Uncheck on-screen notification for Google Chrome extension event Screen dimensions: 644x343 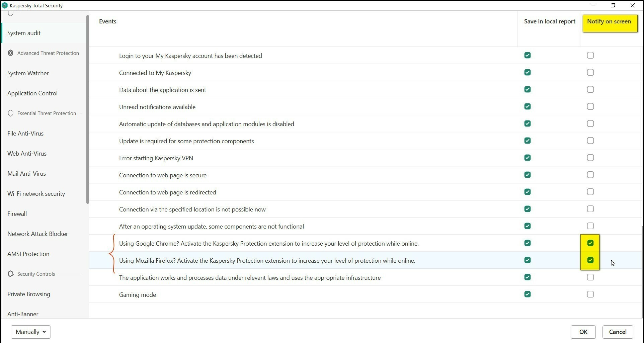pyautogui.click(x=590, y=243)
